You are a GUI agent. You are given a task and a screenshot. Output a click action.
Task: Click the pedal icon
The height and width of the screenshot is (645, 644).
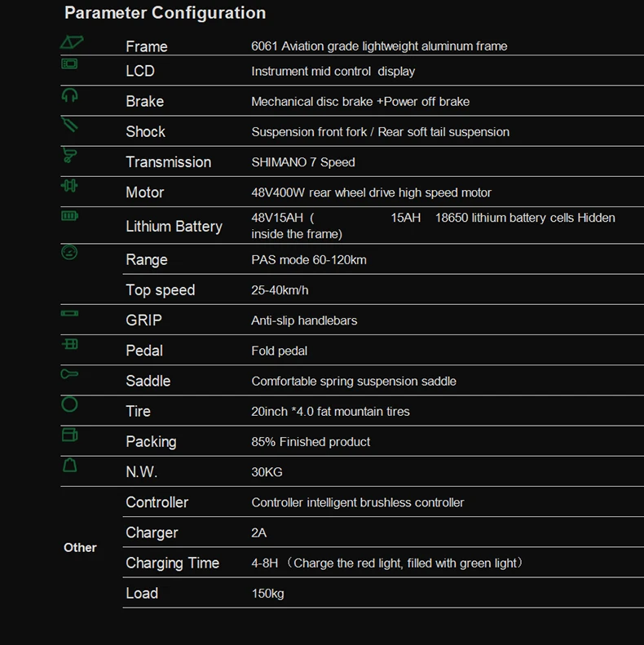[x=70, y=344]
